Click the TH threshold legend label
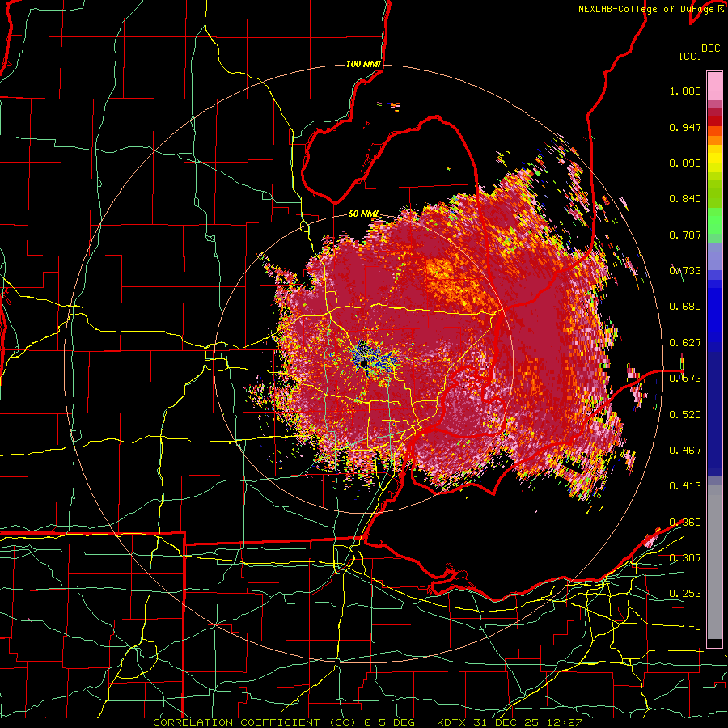Screen dimensions: 728x728 (x=695, y=629)
